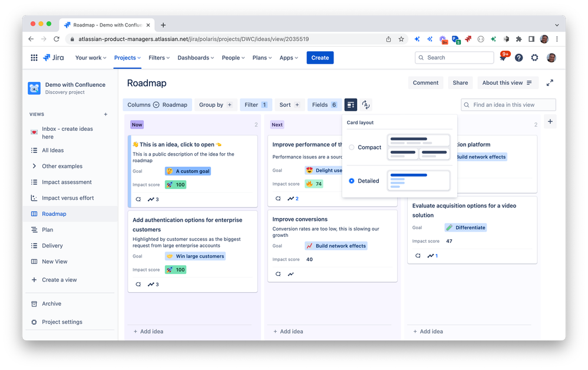Open the Group by dropdown
Image resolution: width=588 pixels, height=370 pixels.
(x=216, y=104)
